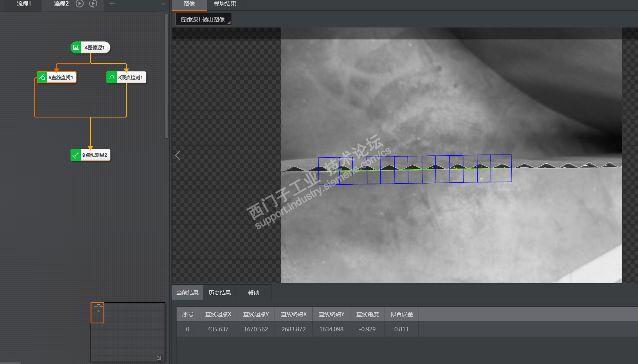Expand the flow tab list chevron
Screen dimensions: 638x364
click(x=163, y=4)
